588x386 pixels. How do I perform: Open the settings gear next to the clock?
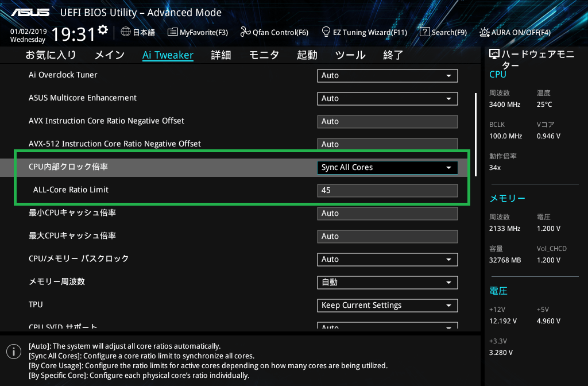pyautogui.click(x=103, y=30)
